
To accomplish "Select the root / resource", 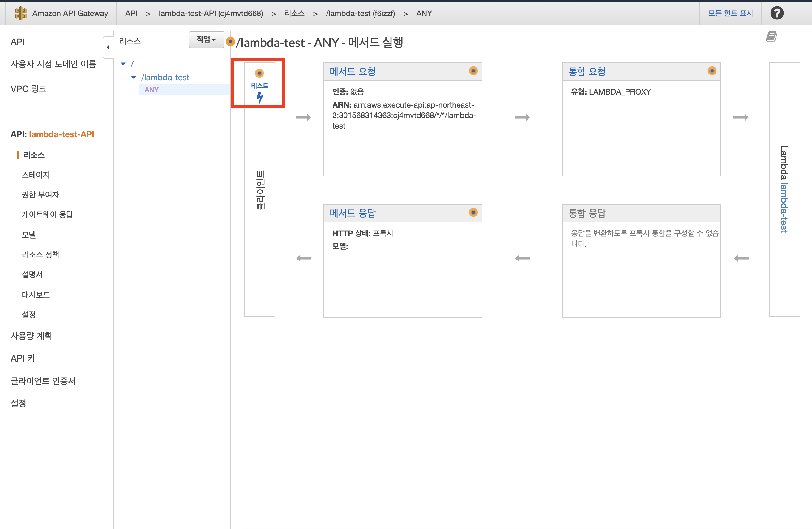I will [x=132, y=64].
